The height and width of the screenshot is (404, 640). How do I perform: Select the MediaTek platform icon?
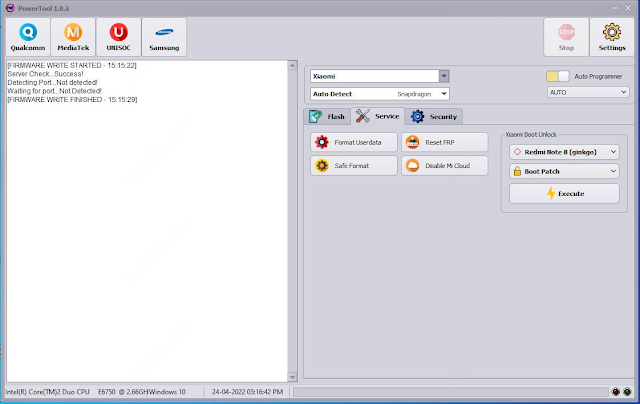(73, 32)
